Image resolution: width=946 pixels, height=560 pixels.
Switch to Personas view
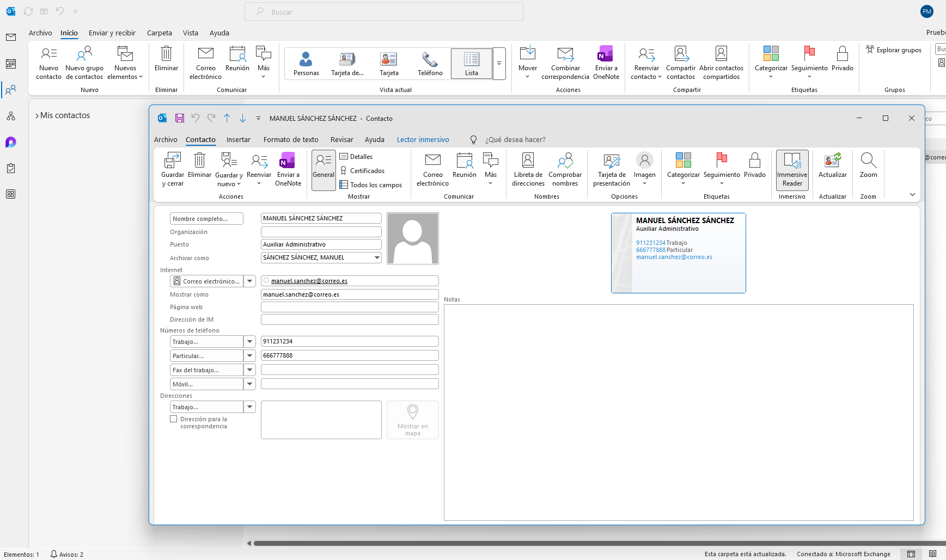tap(306, 63)
